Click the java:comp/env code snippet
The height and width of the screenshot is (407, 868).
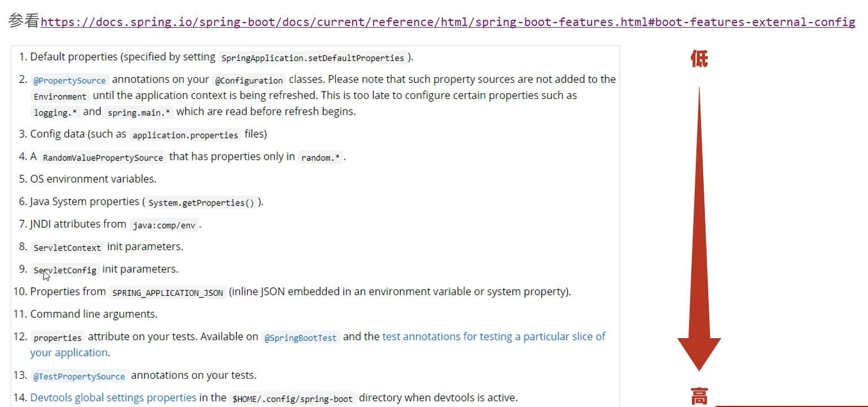tap(164, 225)
